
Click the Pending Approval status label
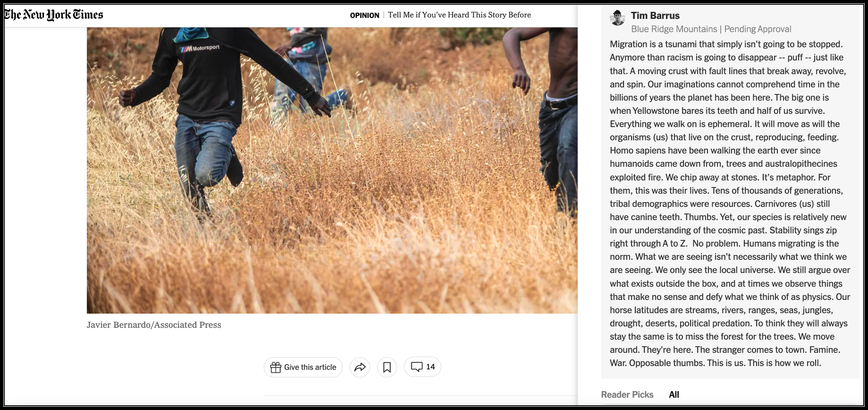757,29
